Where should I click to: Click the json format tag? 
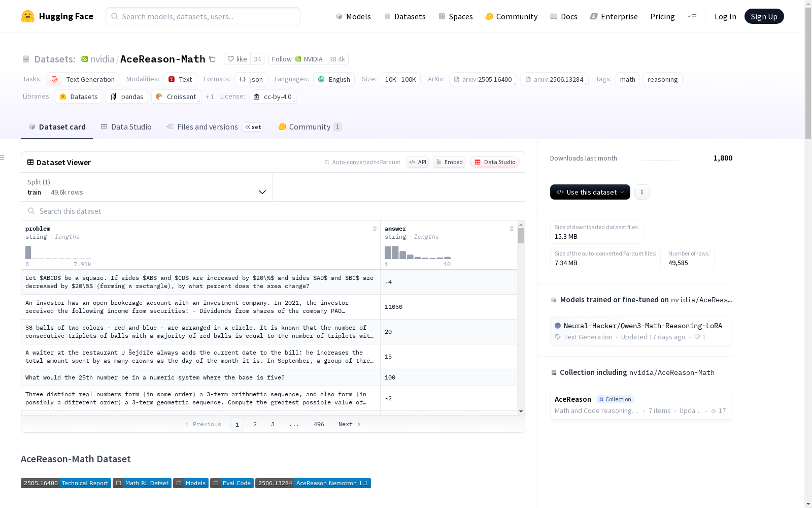(x=251, y=79)
